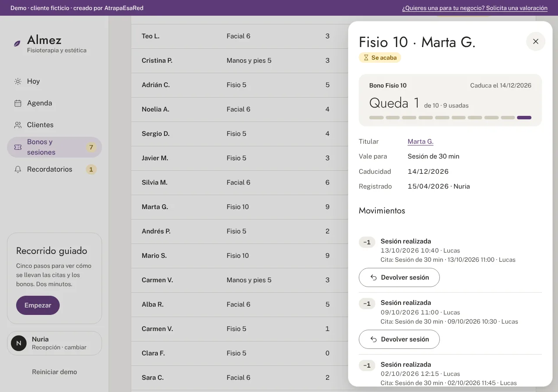The height and width of the screenshot is (392, 558).
Task: Click Reiniciar demo
Action: click(54, 372)
